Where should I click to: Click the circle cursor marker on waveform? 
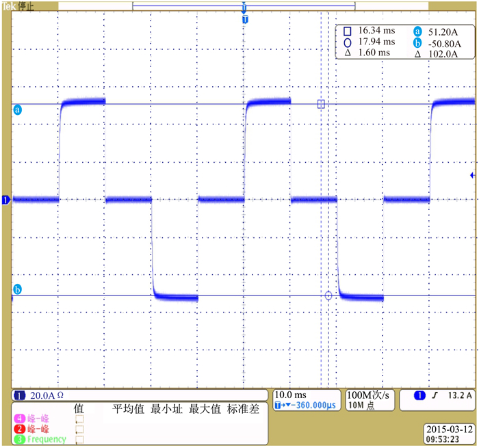tap(328, 295)
